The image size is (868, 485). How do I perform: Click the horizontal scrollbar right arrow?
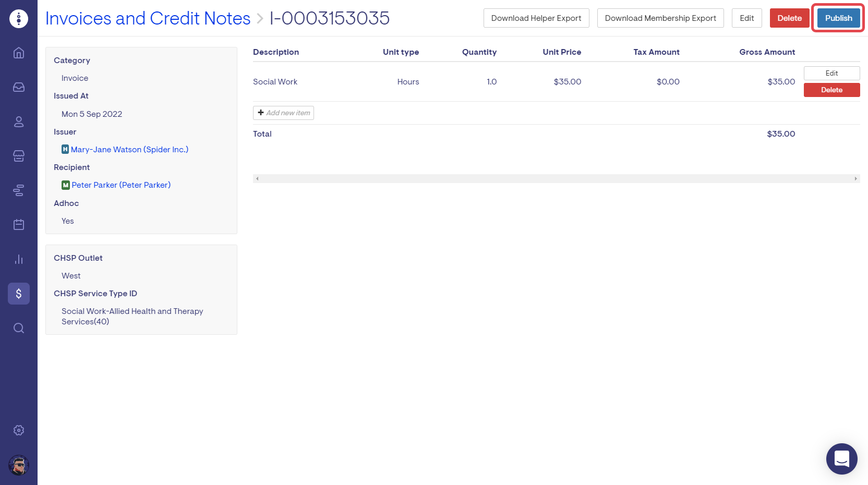(x=855, y=178)
